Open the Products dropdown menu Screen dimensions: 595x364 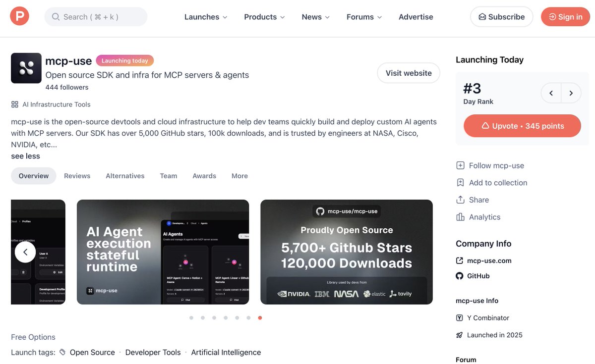[264, 17]
